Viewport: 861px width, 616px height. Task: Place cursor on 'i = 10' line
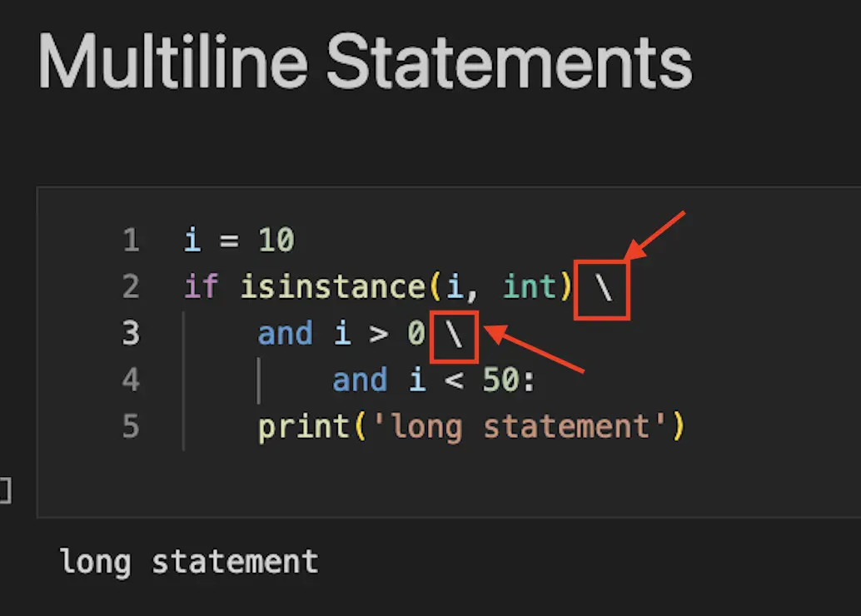(240, 241)
